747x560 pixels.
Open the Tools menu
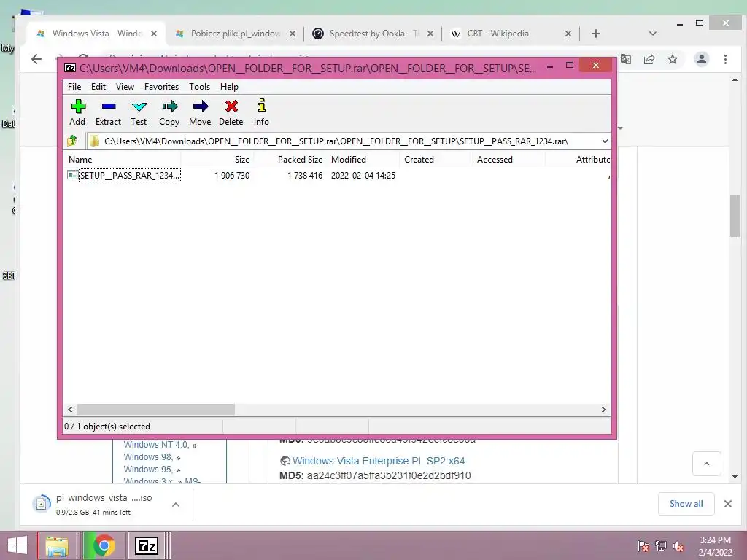(199, 87)
